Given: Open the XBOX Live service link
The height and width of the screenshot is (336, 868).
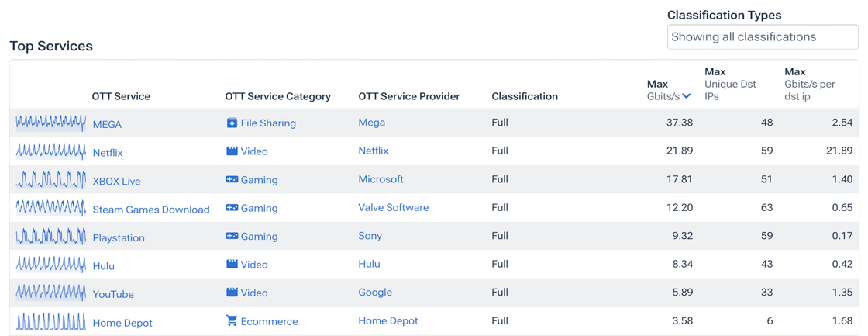Looking at the screenshot, I should coord(117,182).
